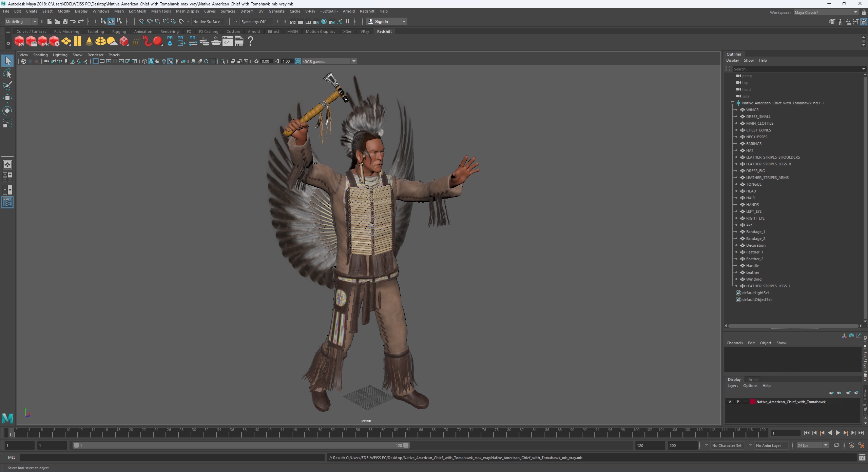Open Workspace Maya Classic dropdown
The width and height of the screenshot is (868, 472).
pos(826,13)
